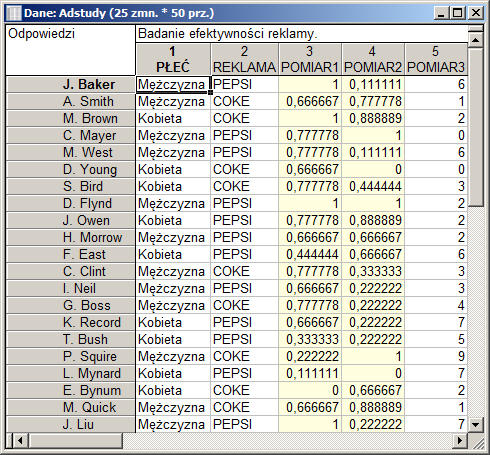Select row header G. Boss

(x=70, y=306)
